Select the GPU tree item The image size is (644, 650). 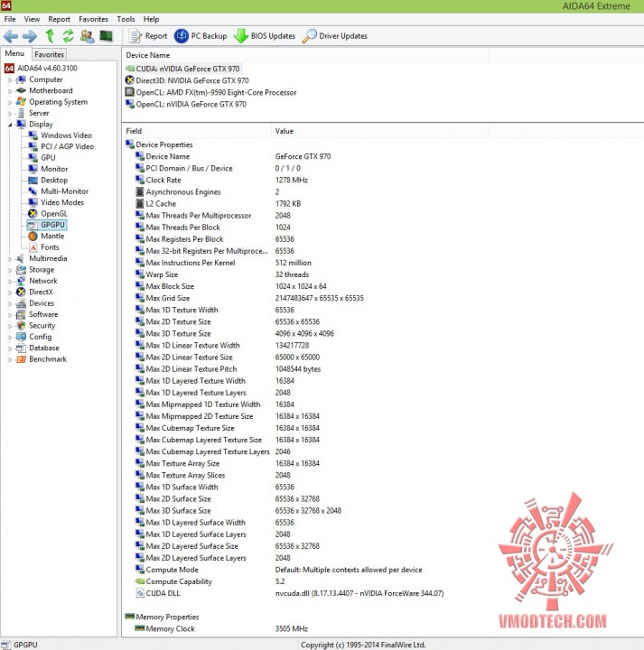tap(42, 157)
